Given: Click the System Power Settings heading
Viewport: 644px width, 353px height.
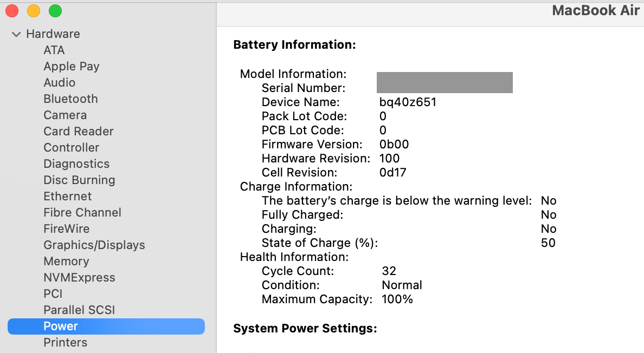Looking at the screenshot, I should [x=305, y=329].
